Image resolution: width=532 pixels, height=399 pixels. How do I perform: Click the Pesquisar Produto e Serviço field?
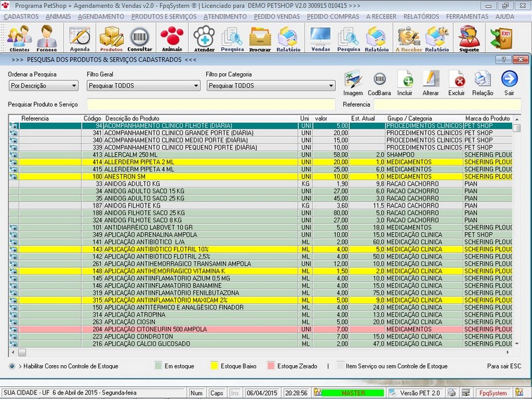click(211, 104)
